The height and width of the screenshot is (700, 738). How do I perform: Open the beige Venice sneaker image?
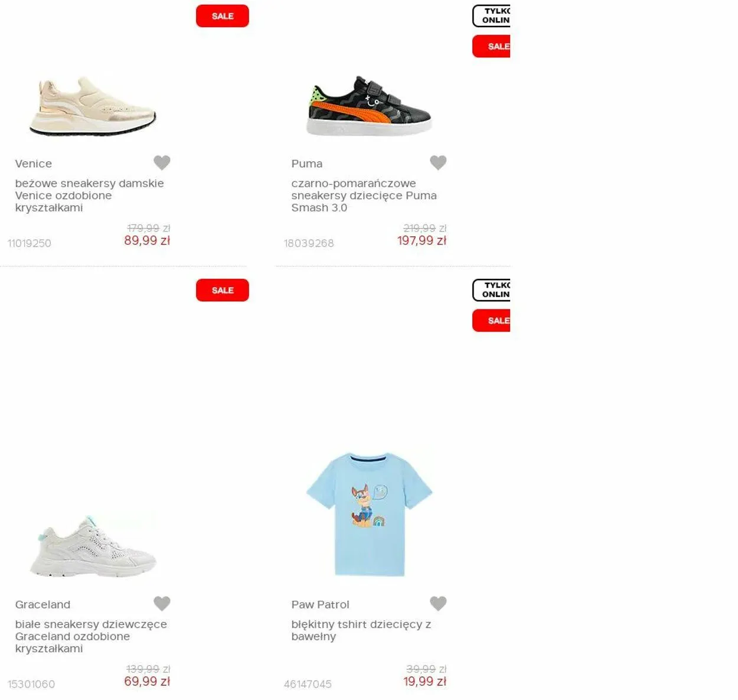93,106
